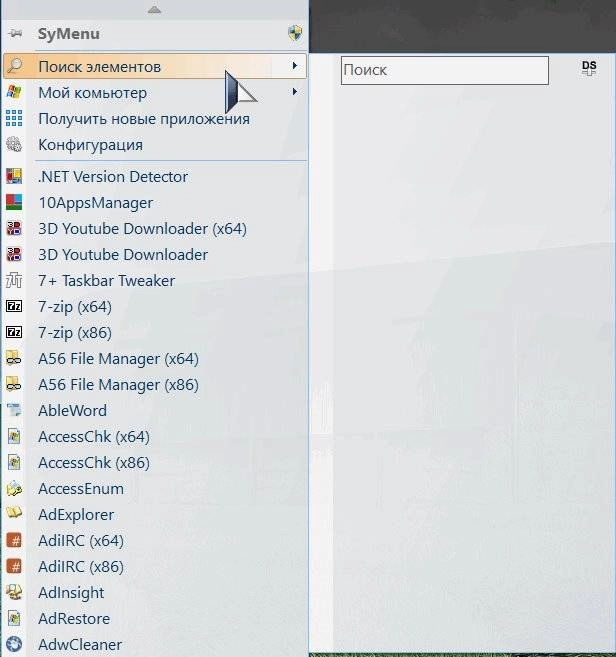Start 7-zip (x86)

click(x=155, y=332)
